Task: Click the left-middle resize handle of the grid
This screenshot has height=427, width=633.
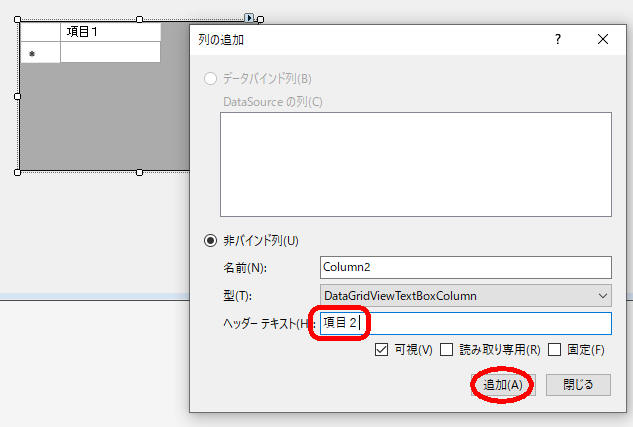Action: click(18, 96)
